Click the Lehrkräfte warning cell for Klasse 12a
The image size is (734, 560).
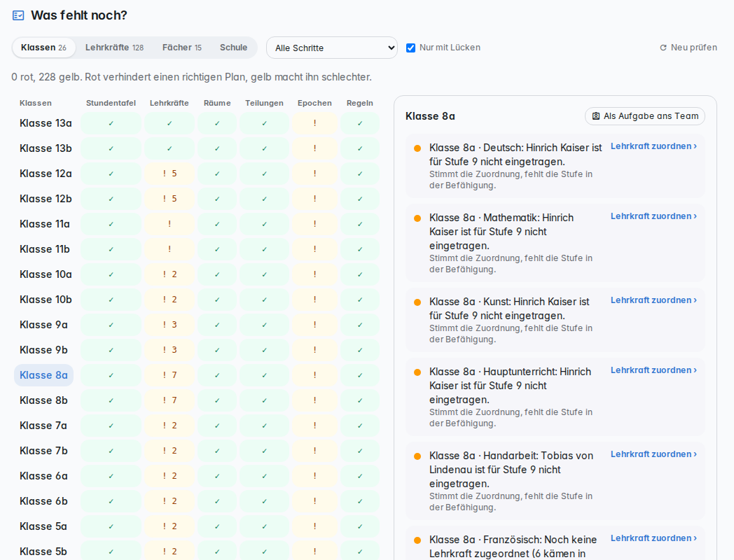[169, 174]
